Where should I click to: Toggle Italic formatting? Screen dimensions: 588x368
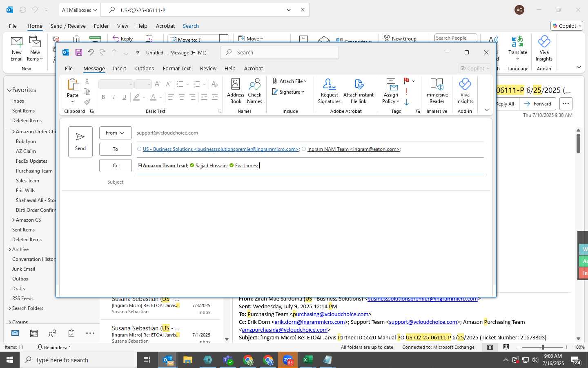point(114,97)
